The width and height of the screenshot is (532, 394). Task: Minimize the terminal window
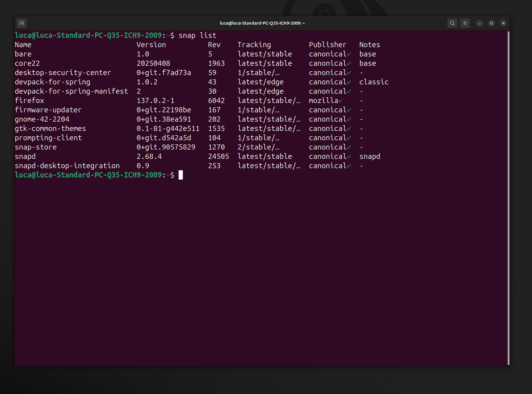click(x=479, y=23)
